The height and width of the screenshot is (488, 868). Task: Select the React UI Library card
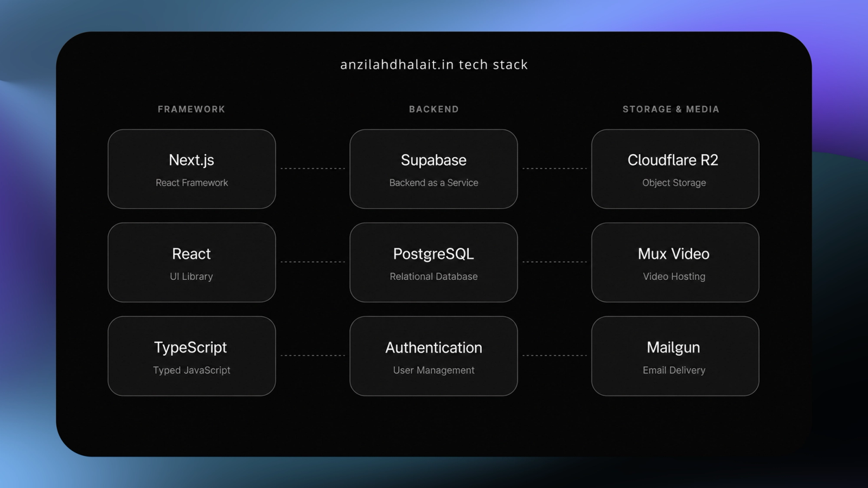[x=192, y=262]
